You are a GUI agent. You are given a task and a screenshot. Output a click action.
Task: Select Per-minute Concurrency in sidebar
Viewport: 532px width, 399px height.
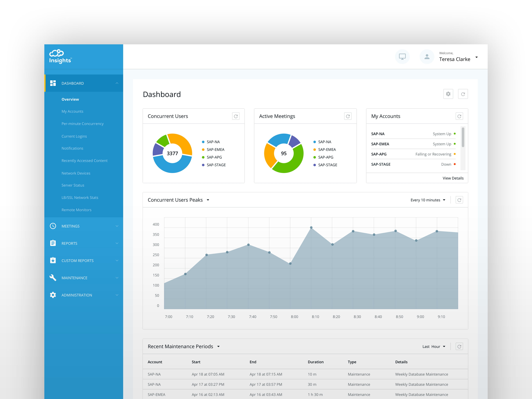(82, 124)
